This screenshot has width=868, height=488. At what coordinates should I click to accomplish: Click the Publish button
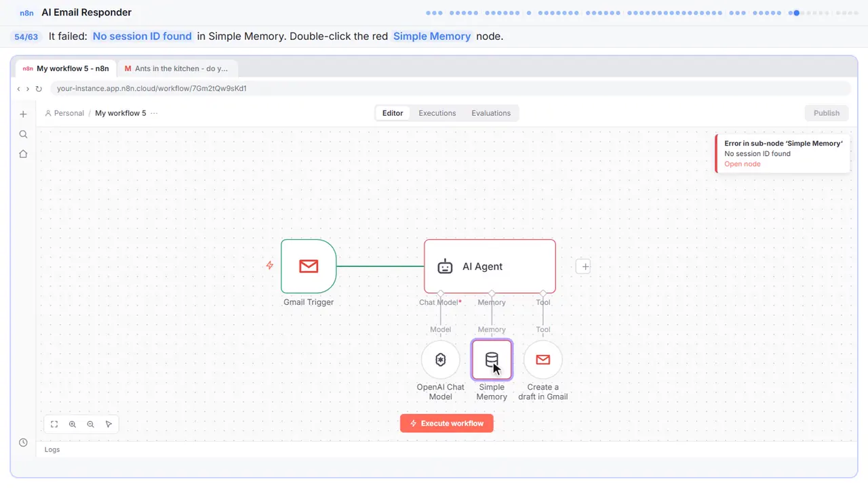(827, 113)
